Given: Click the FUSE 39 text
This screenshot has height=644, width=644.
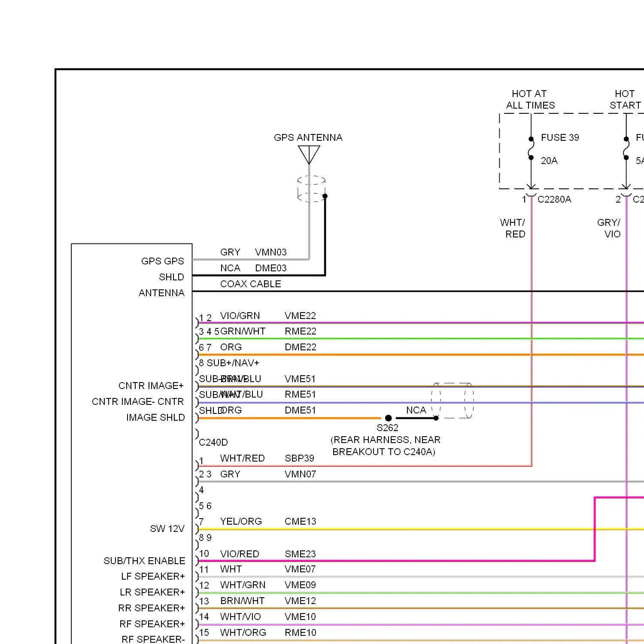Looking at the screenshot, I should point(560,137).
